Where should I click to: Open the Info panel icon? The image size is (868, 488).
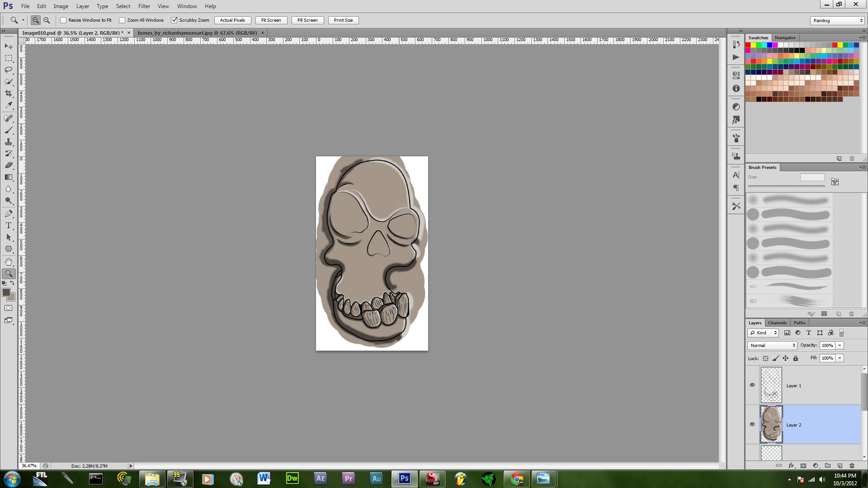tap(736, 89)
